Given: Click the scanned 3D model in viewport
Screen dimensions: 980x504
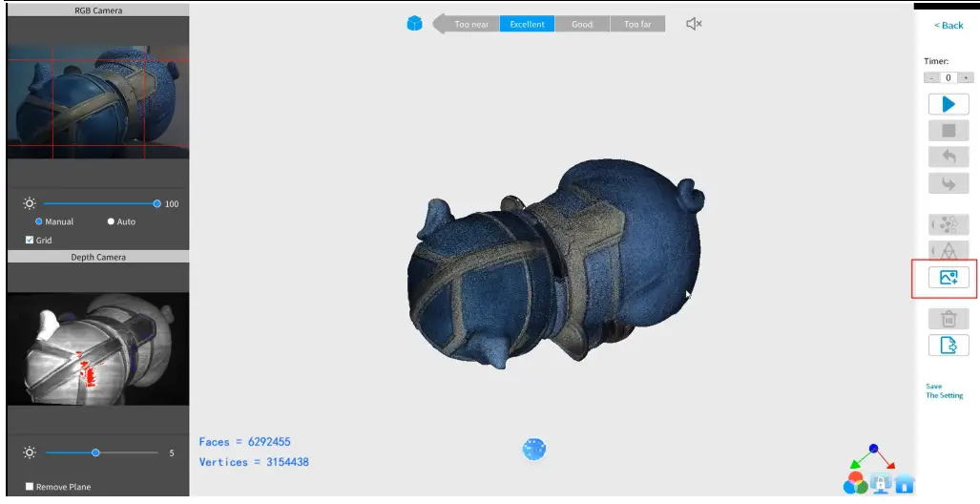Looking at the screenshot, I should [555, 265].
